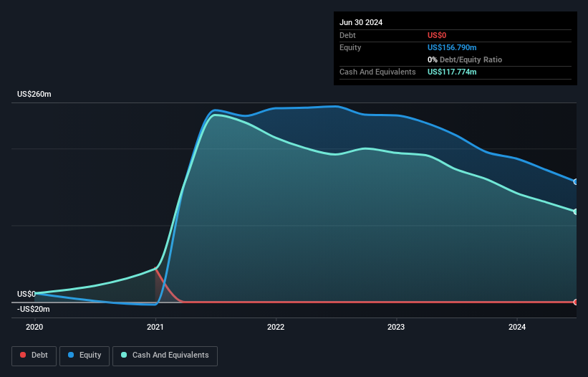Click the Cash And Equivalents endpoint marker
Viewport: 588px width, 377px height.
click(576, 212)
